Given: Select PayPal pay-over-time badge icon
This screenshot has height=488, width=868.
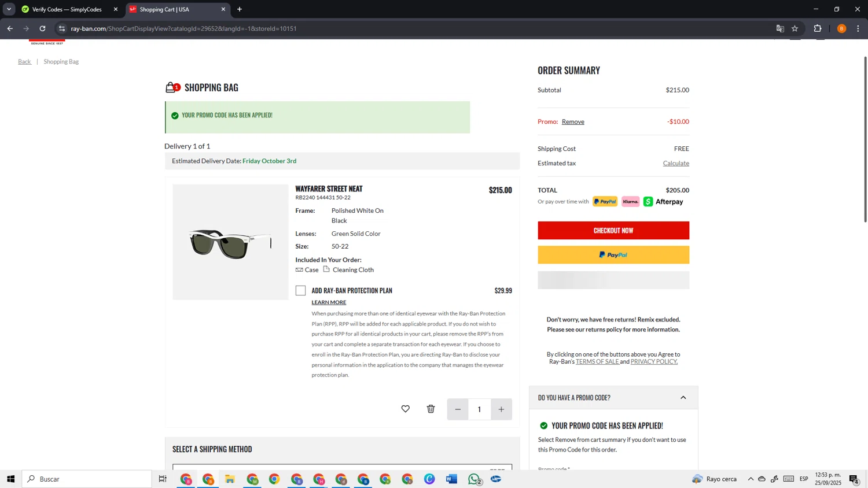Looking at the screenshot, I should click(x=605, y=202).
